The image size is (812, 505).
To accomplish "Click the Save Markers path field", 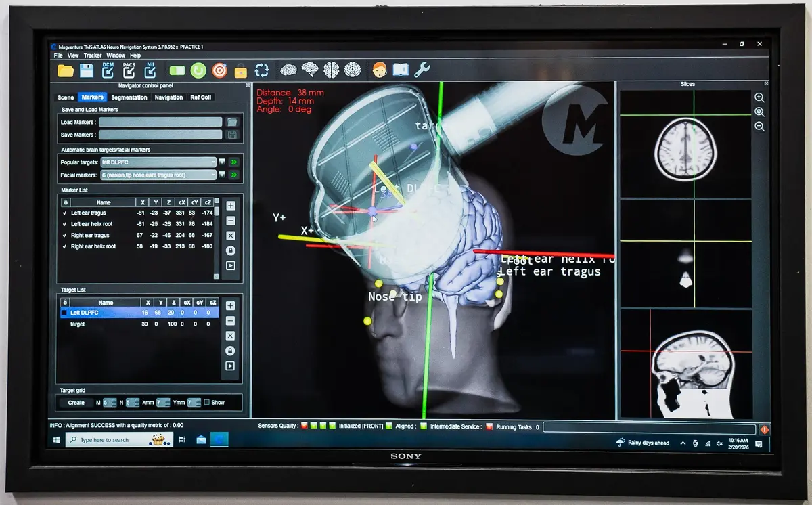I will [x=161, y=135].
